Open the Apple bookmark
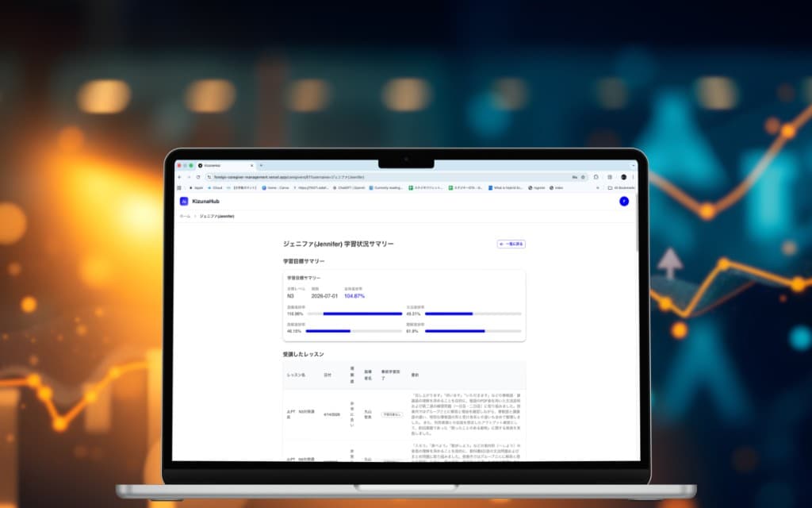The image size is (812, 508). pyautogui.click(x=196, y=187)
